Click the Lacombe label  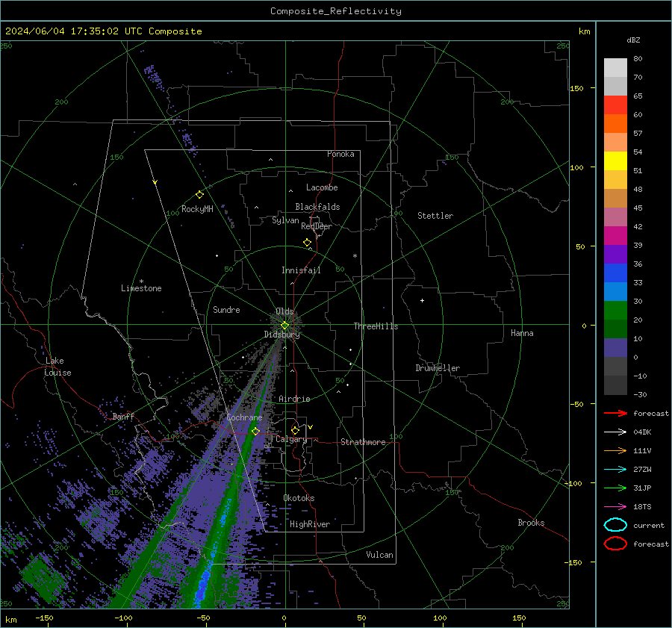pyautogui.click(x=322, y=187)
